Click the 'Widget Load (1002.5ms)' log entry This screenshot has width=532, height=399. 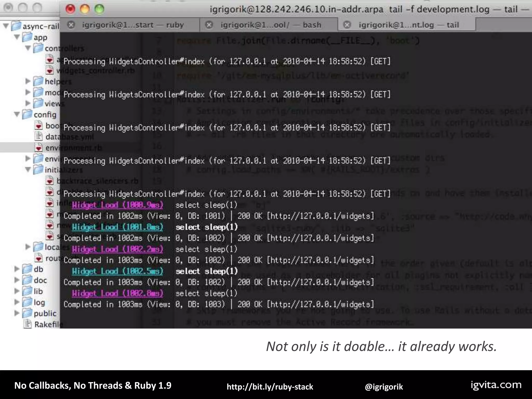coord(117,271)
